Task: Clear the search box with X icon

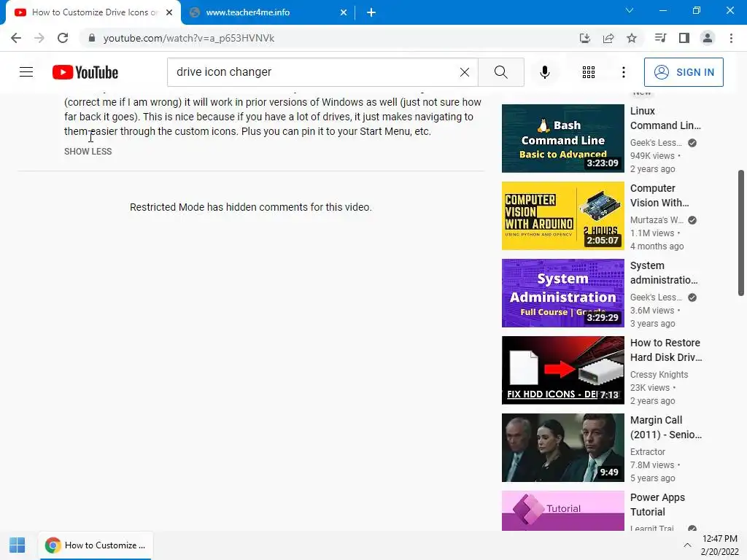Action: coord(465,72)
